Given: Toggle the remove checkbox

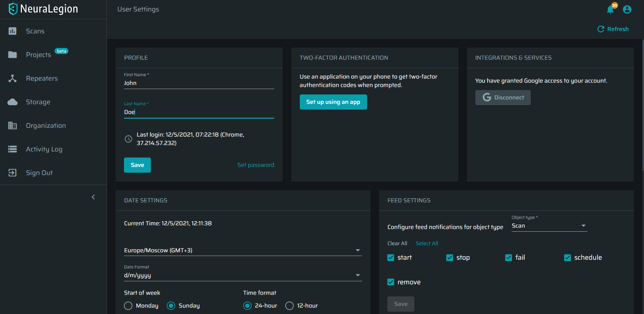Looking at the screenshot, I should (391, 282).
